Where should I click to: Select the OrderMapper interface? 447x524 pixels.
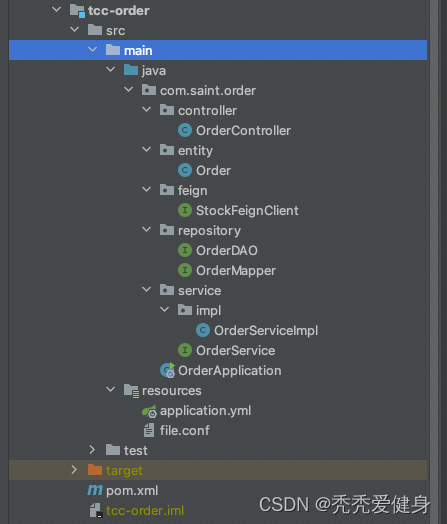pos(236,270)
